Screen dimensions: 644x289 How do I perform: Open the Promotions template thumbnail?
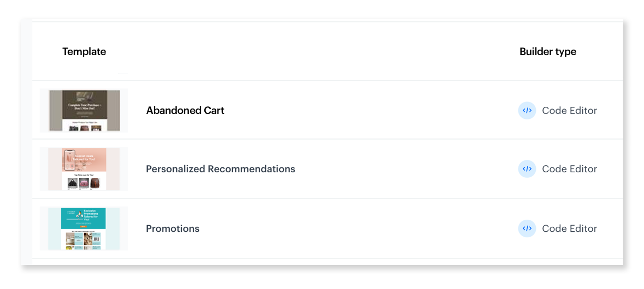click(x=84, y=228)
